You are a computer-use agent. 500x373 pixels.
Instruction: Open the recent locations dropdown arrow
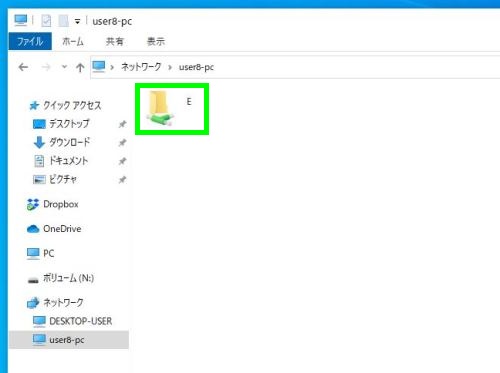[64, 67]
